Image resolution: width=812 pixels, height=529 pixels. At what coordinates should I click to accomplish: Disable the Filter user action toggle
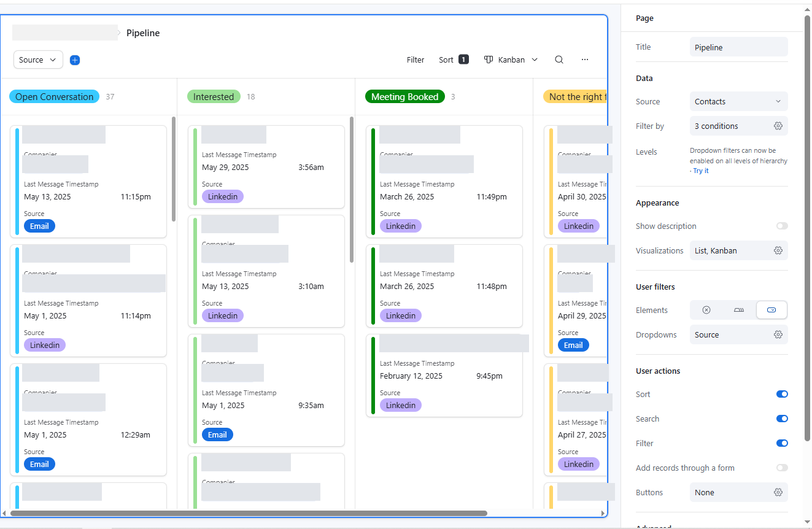(x=782, y=443)
